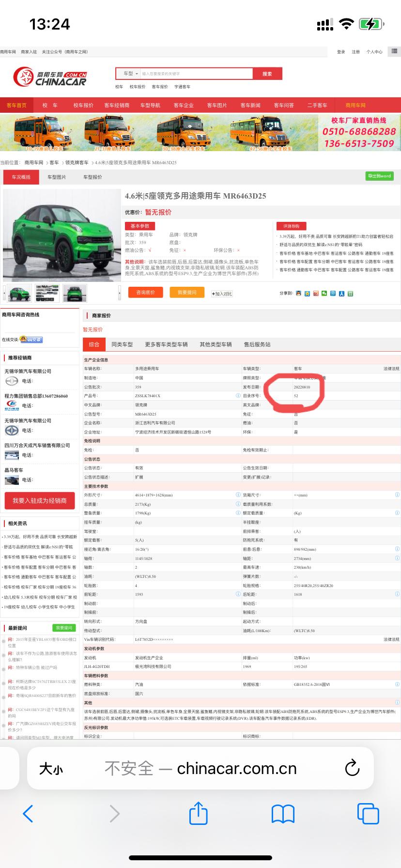Click the thumbnail strip left arrow
The image size is (401, 868).
[5, 293]
